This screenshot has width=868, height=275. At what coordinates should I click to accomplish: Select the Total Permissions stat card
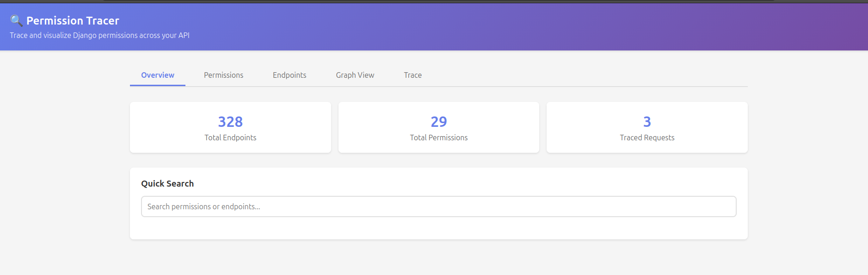click(438, 127)
